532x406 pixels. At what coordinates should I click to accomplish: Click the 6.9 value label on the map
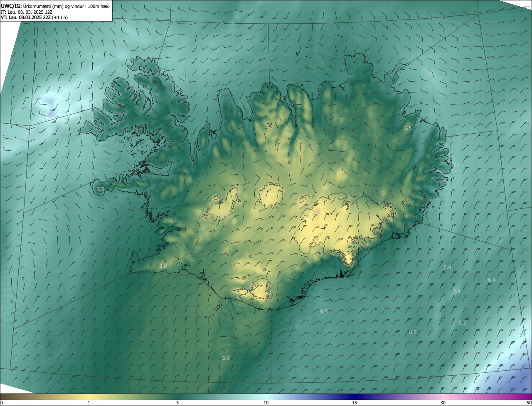click(x=324, y=311)
